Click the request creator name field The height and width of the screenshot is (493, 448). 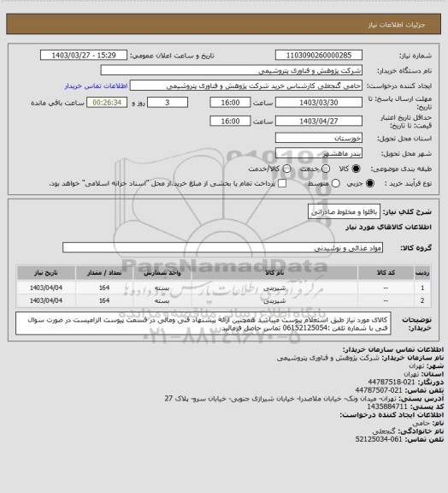pyautogui.click(x=246, y=86)
